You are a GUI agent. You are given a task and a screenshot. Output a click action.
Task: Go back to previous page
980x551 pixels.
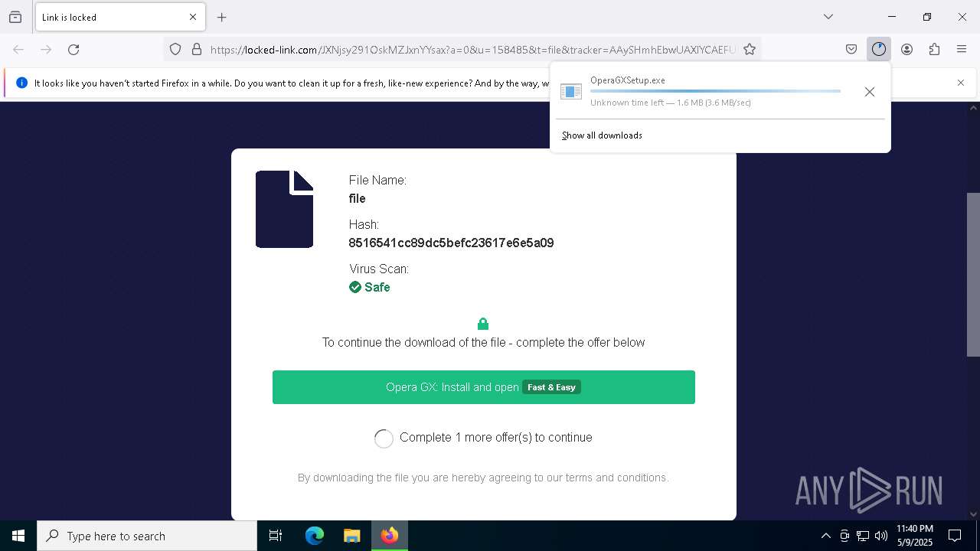click(x=18, y=50)
